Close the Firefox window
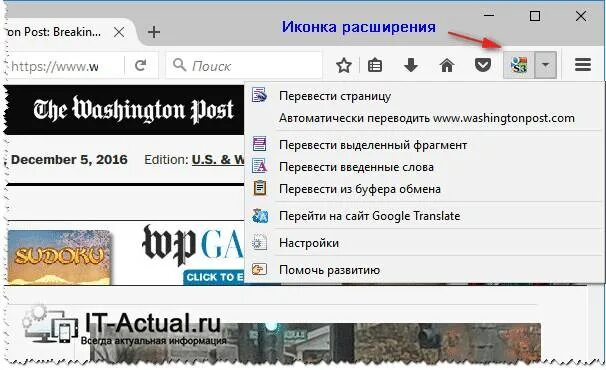This screenshot has height=370, width=606. click(581, 16)
